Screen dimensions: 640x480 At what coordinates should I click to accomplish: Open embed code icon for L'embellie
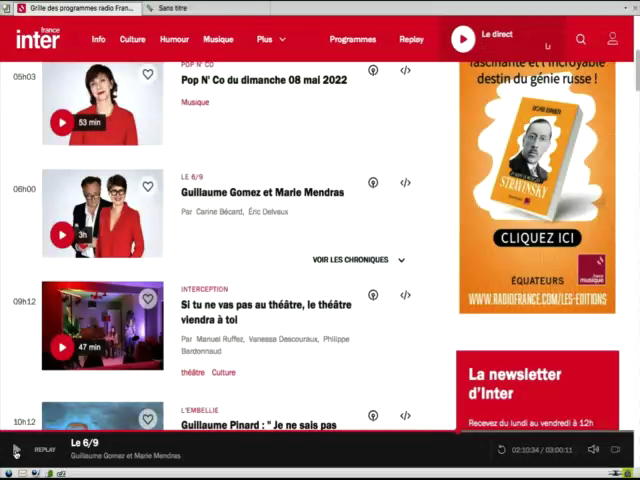point(405,416)
